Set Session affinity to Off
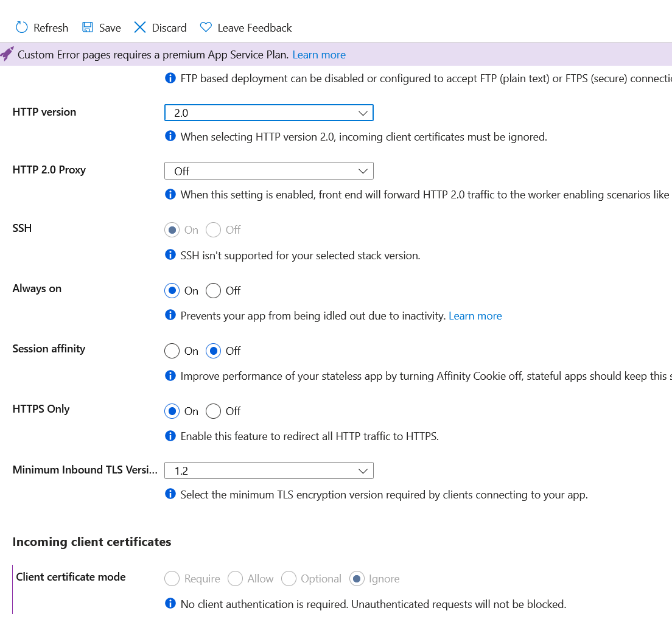This screenshot has height=622, width=672. pos(213,351)
